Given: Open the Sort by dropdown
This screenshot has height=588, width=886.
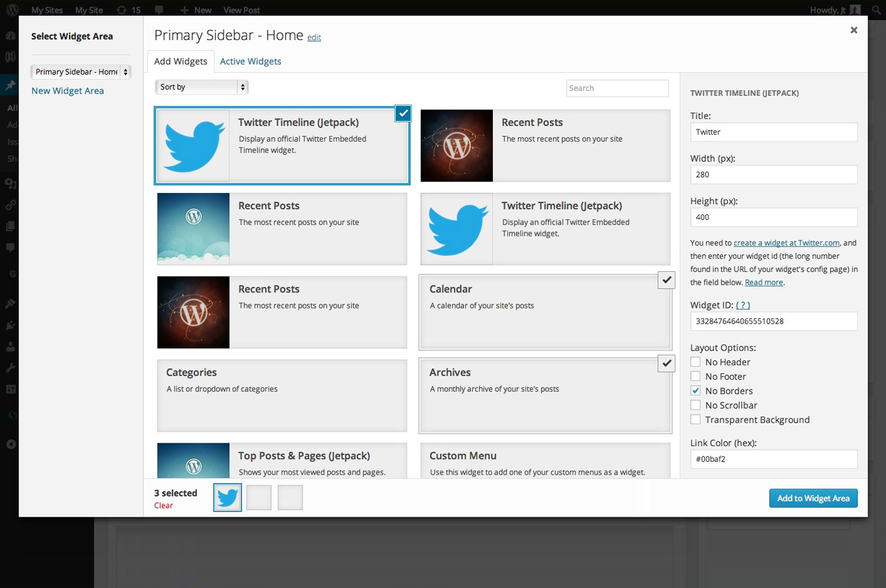Looking at the screenshot, I should [x=201, y=87].
